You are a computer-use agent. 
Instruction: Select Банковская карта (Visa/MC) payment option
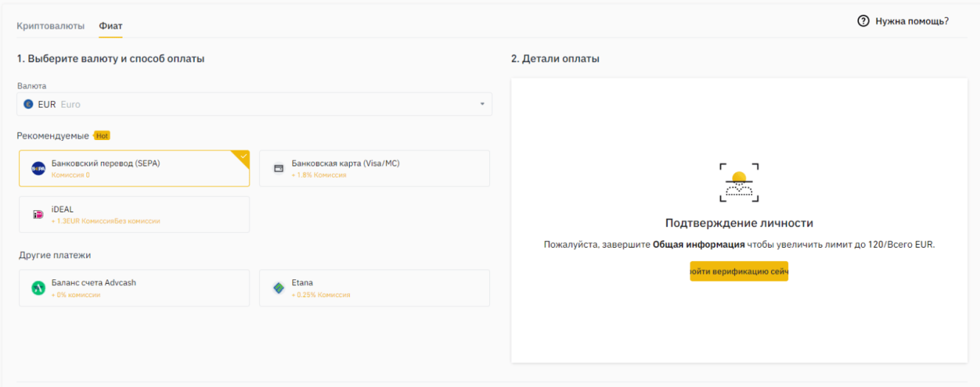(x=374, y=168)
